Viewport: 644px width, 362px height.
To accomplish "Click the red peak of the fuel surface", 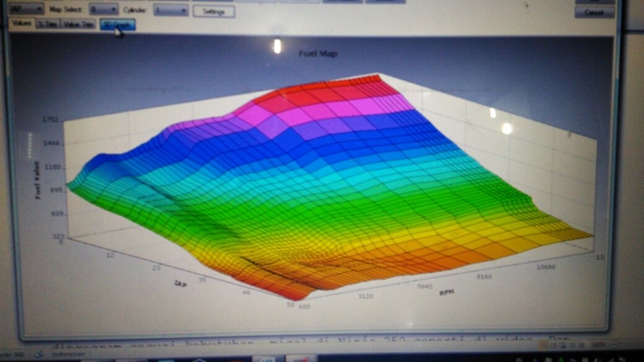I will click(328, 91).
